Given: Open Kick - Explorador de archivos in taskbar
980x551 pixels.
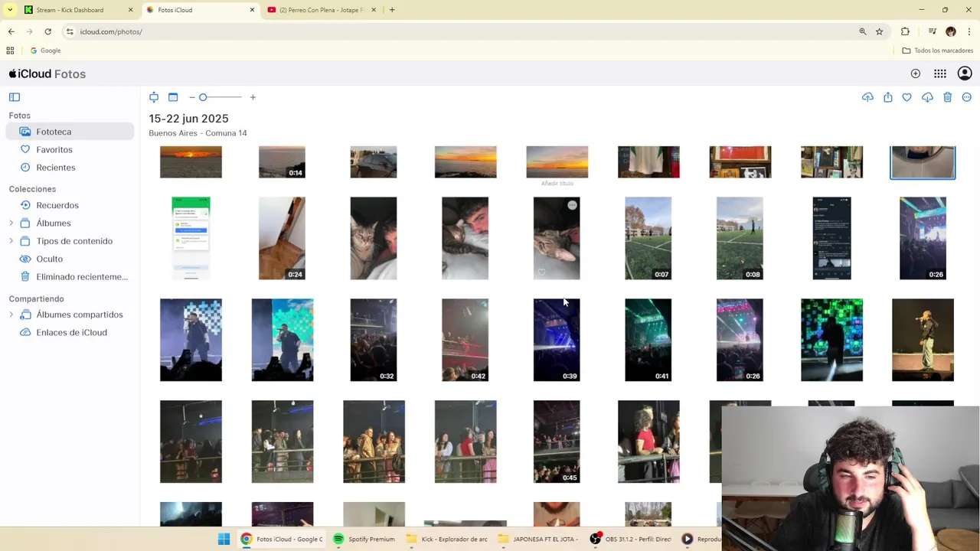Looking at the screenshot, I should (x=447, y=539).
